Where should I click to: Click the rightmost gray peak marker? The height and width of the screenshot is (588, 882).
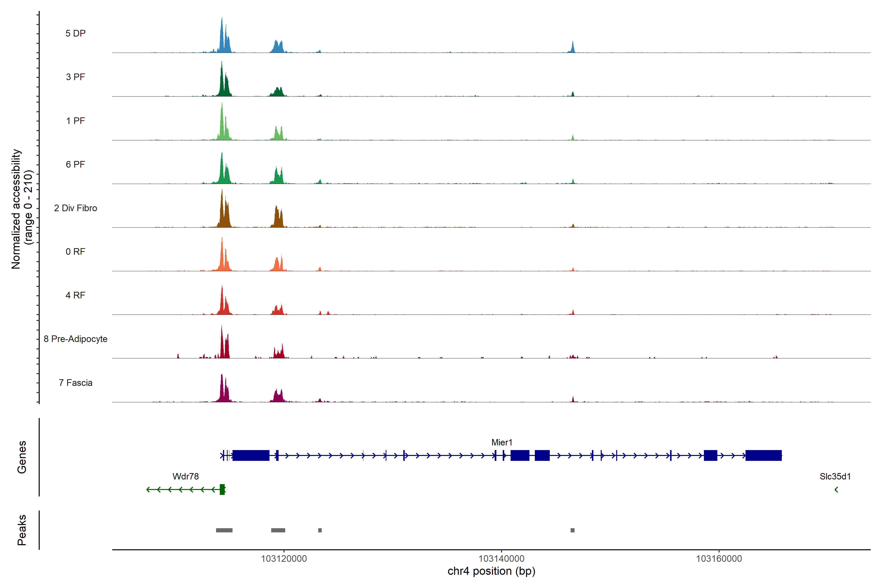[573, 530]
